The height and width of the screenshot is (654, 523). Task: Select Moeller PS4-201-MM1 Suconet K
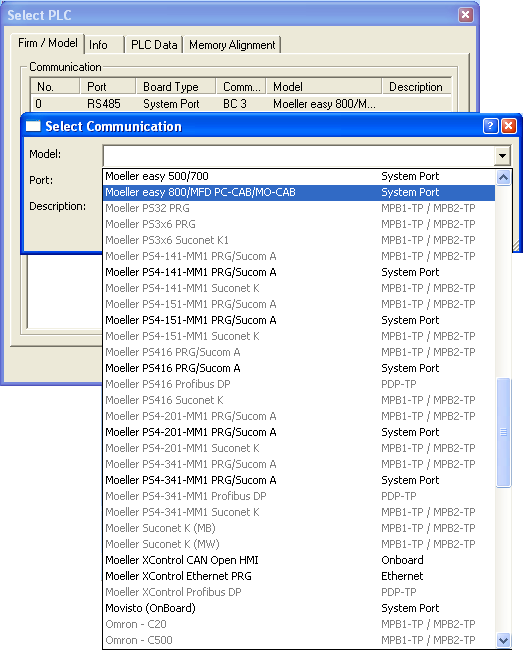coord(299,448)
